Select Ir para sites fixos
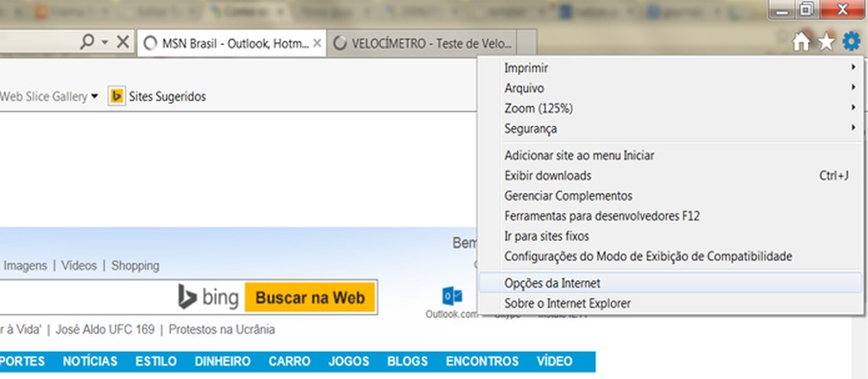Image resolution: width=868 pixels, height=379 pixels. click(671, 236)
